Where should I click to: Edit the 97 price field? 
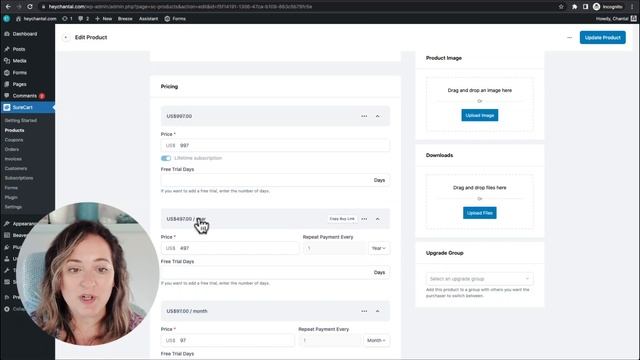click(x=227, y=340)
